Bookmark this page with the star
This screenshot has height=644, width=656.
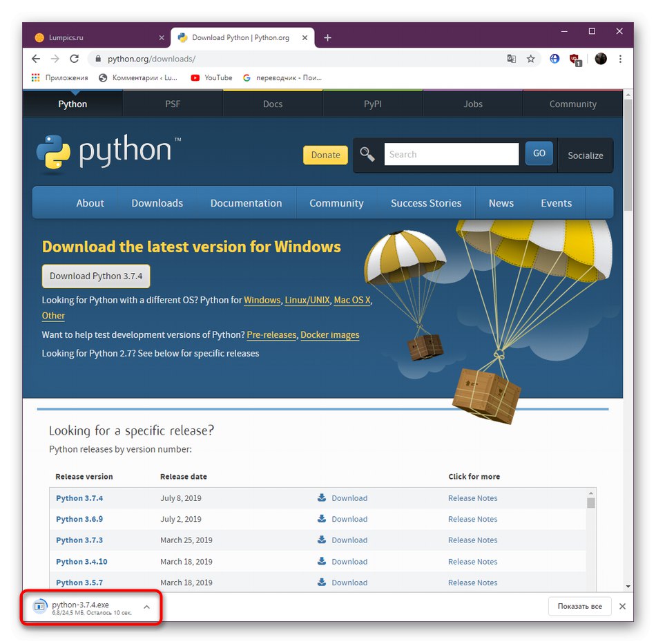pos(530,59)
